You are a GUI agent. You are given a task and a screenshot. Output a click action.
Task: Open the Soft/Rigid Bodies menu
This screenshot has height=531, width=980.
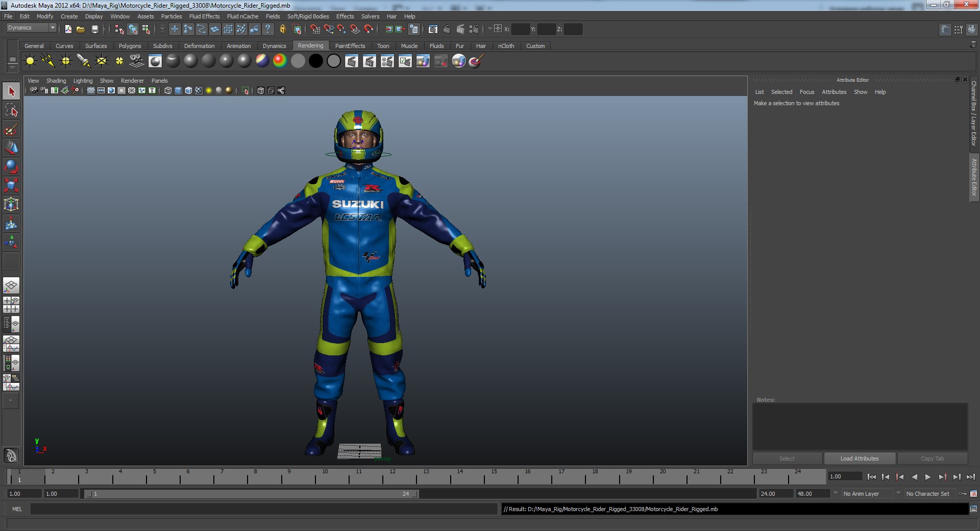click(308, 16)
